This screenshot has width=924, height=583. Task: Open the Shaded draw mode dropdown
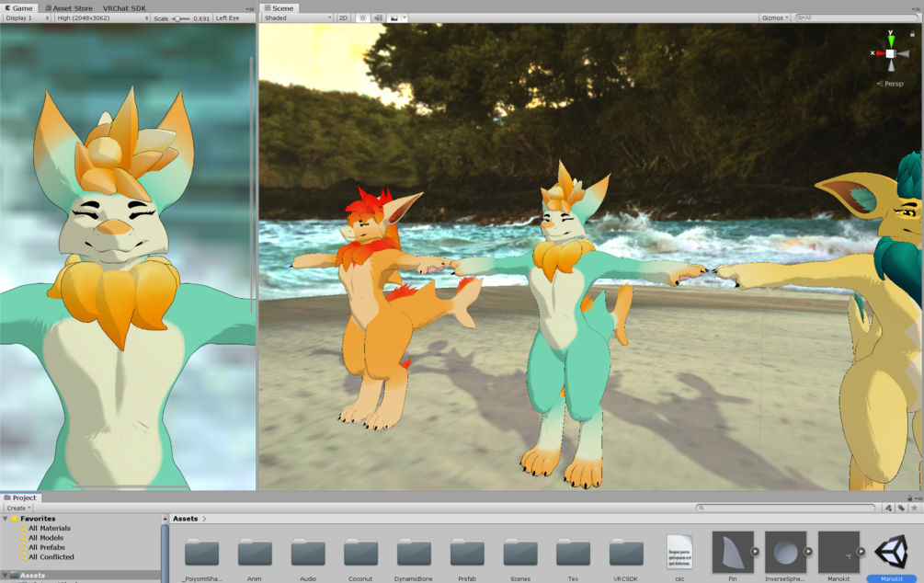(x=298, y=18)
